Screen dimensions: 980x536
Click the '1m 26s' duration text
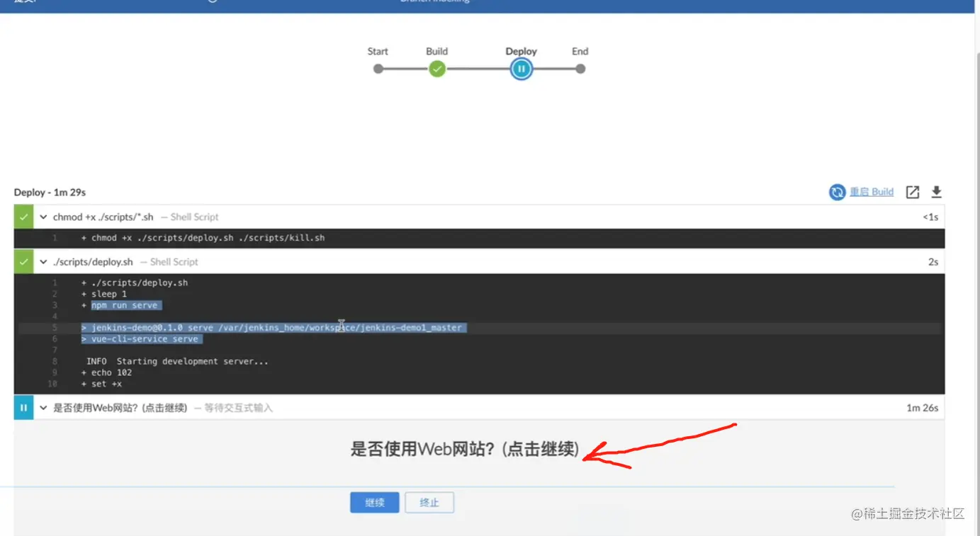coord(923,408)
